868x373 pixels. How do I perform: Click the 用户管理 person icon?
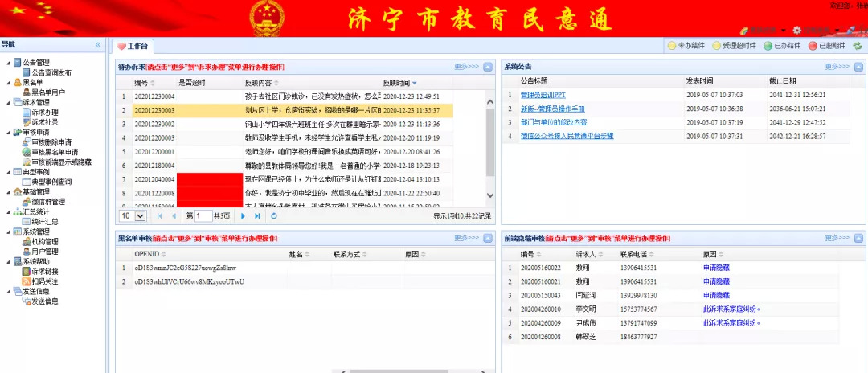[x=26, y=252]
